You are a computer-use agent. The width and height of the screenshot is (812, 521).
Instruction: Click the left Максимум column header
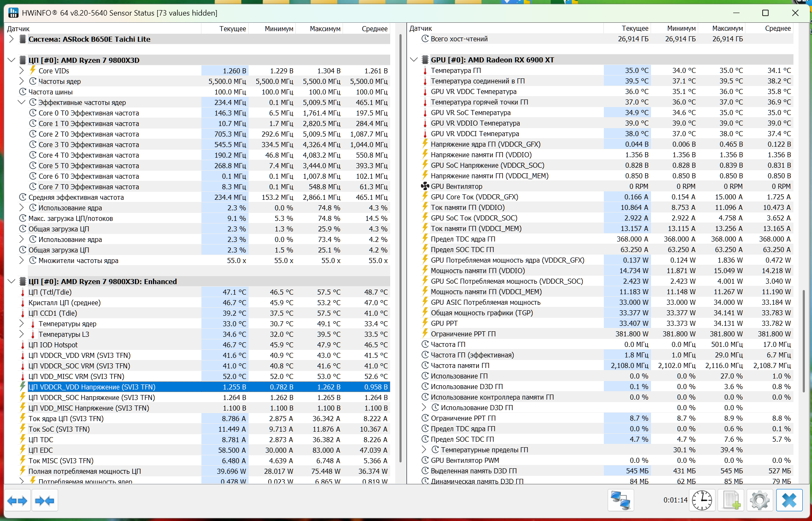324,29
